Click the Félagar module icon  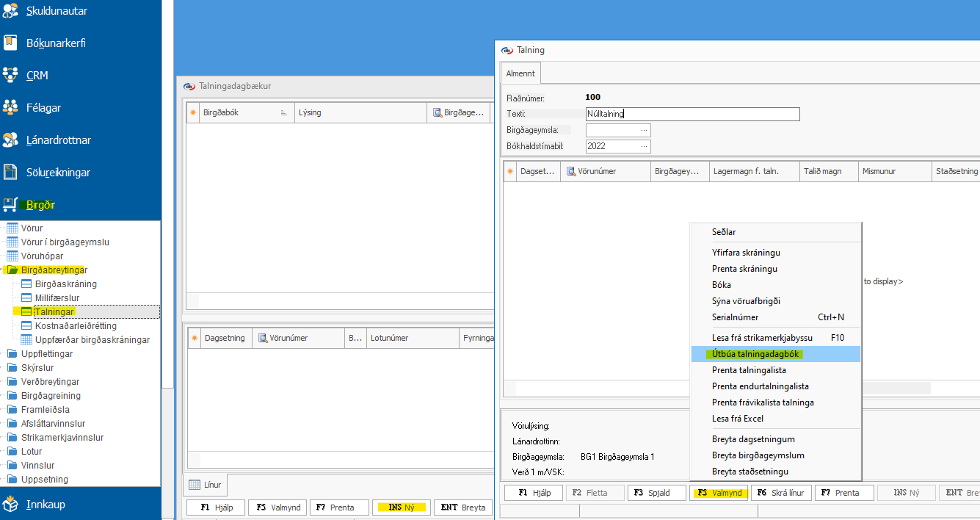click(10, 107)
